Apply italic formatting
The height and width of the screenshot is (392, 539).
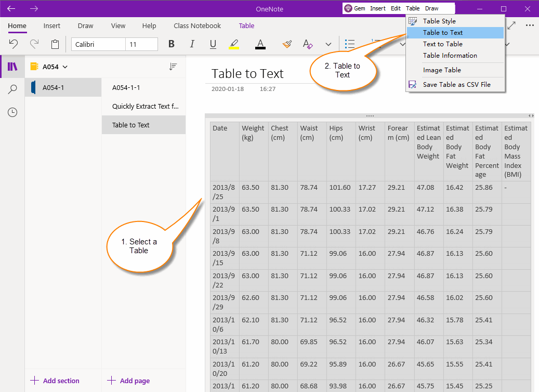coord(192,44)
